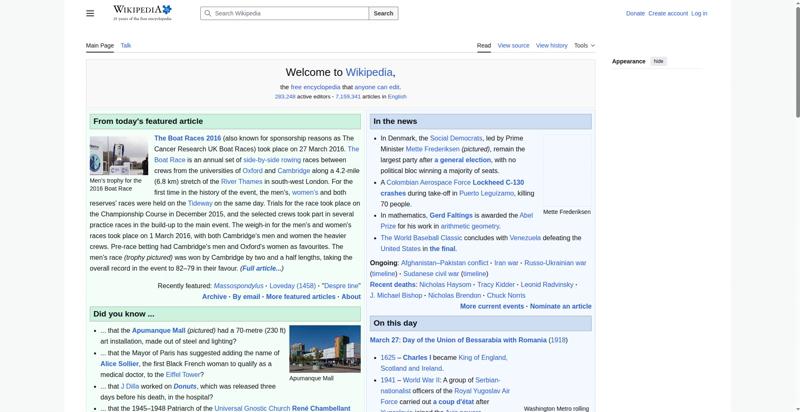Click the Log in link
Screen dimensions: 800x412
[x=699, y=13]
